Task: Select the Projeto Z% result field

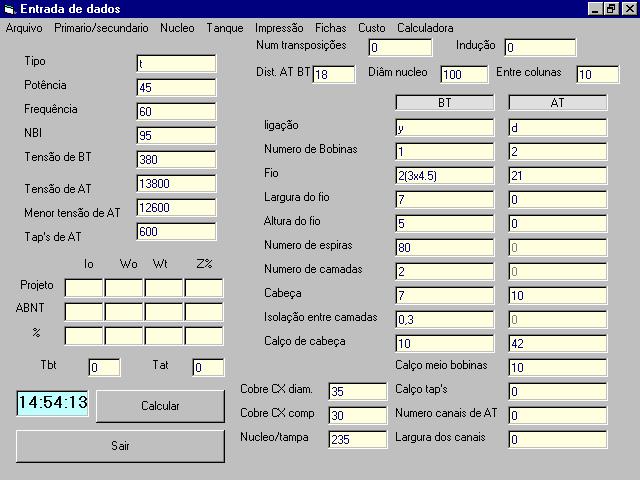Action: [x=204, y=288]
